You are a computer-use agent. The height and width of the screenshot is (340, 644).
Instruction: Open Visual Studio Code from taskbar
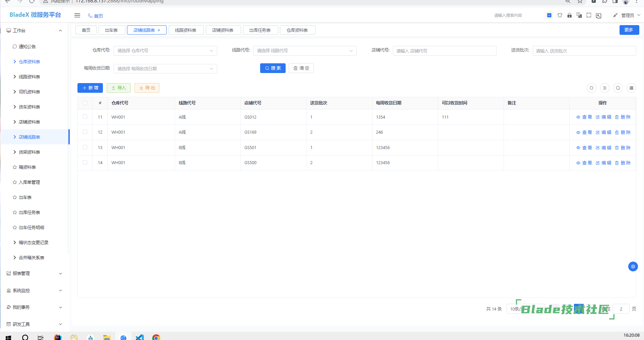(x=140, y=337)
